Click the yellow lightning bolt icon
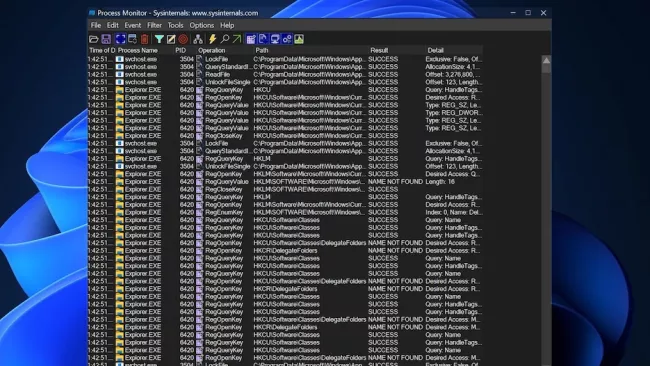 [213, 39]
